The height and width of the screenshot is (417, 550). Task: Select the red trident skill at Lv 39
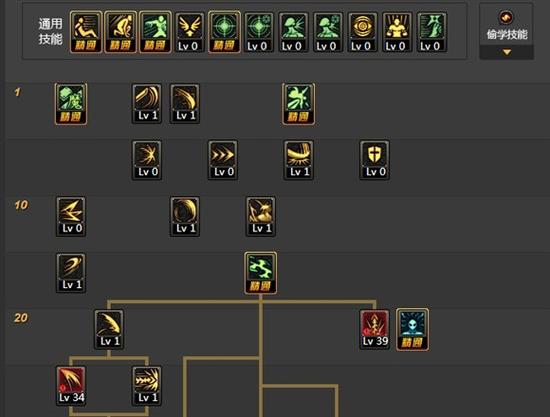(375, 329)
